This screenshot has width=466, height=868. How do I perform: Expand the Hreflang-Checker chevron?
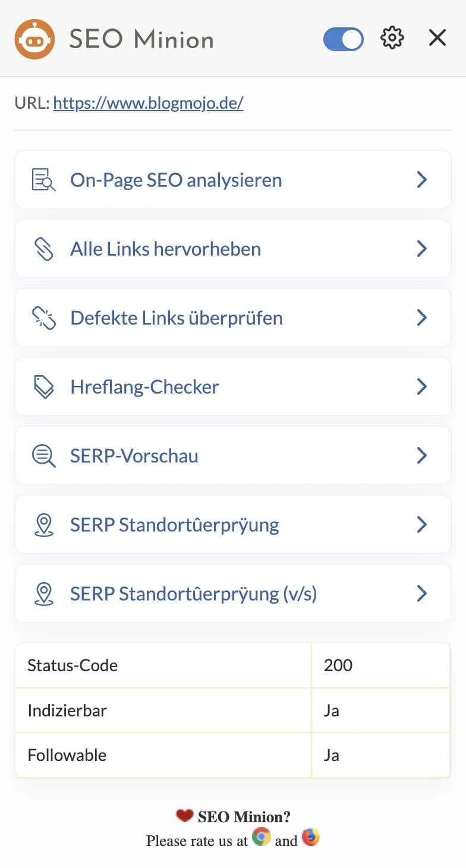(x=422, y=386)
